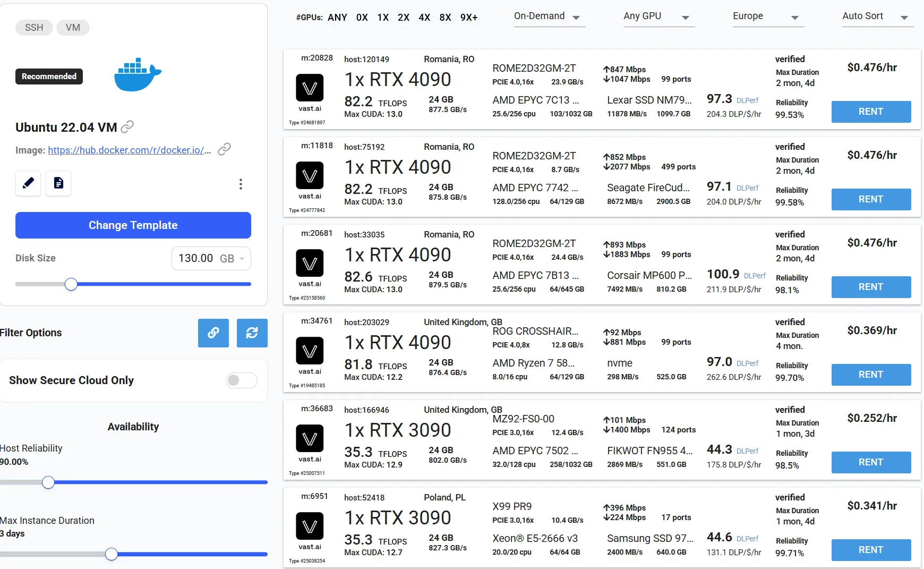This screenshot has height=569, width=924.
Task: Select the ANY GPU count filter
Action: click(337, 18)
